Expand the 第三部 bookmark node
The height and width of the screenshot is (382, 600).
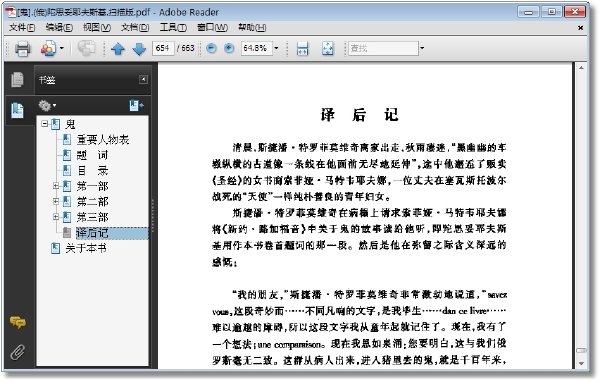[56, 217]
